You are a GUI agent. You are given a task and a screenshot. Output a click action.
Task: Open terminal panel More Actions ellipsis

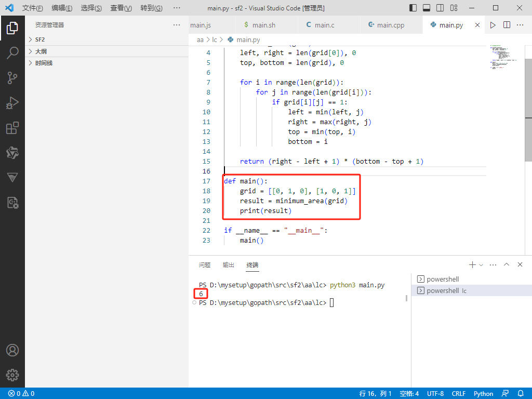[493, 264]
